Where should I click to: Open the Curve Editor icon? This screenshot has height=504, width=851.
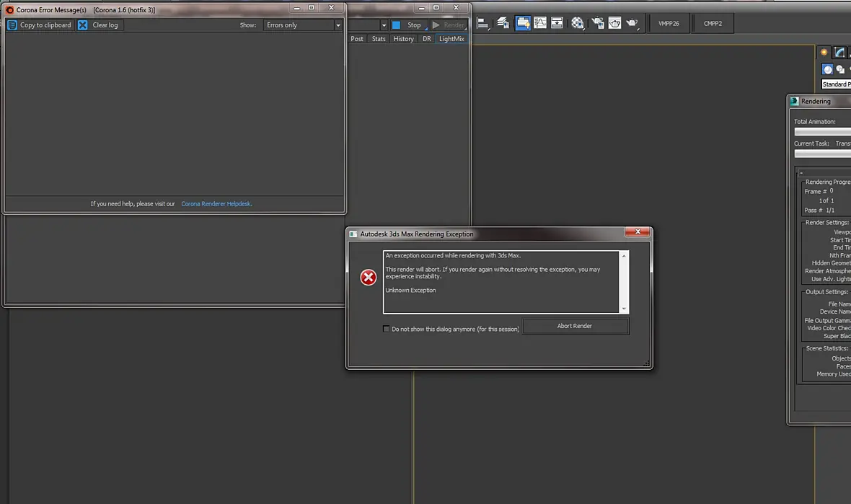pos(540,23)
